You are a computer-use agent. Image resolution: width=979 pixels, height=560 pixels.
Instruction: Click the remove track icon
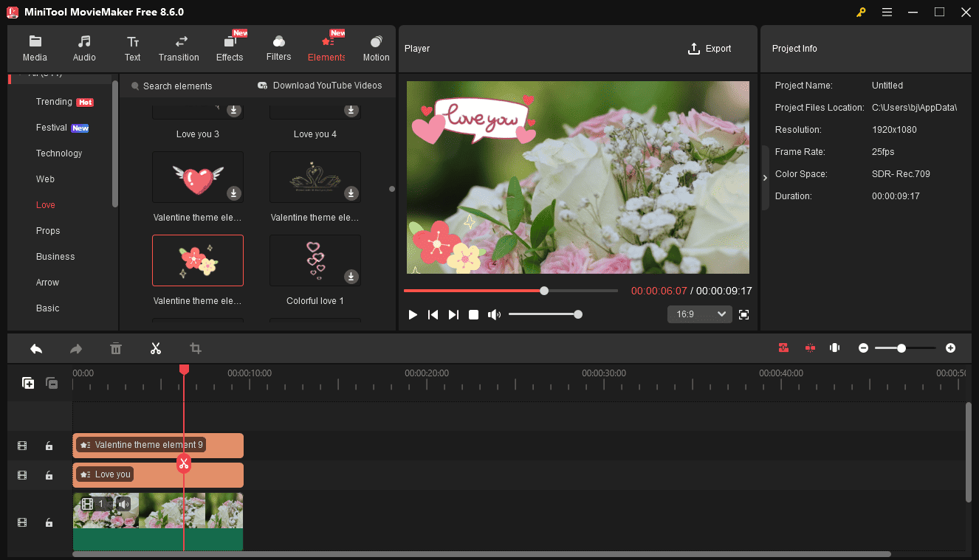52,383
